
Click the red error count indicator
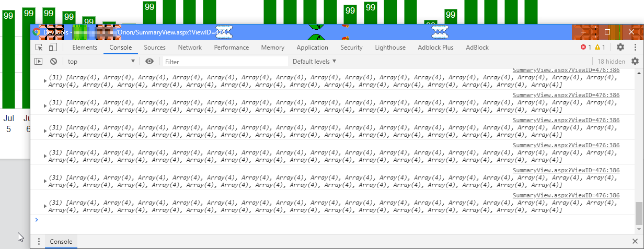(586, 48)
